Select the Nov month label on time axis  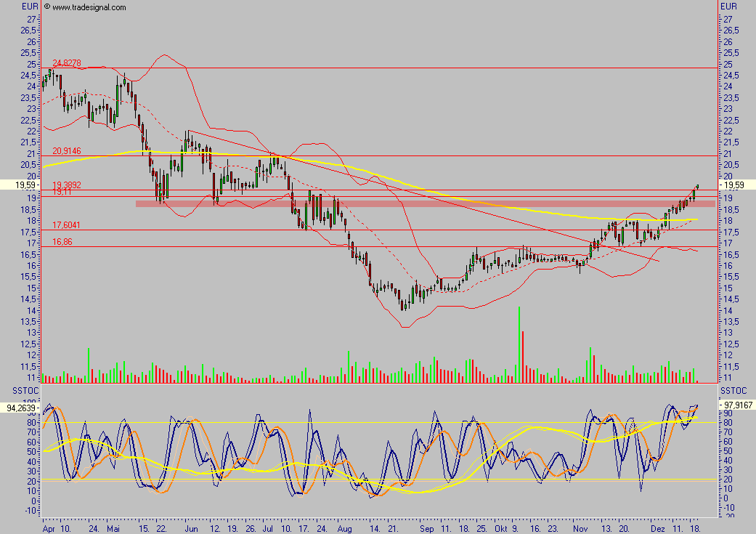(580, 529)
